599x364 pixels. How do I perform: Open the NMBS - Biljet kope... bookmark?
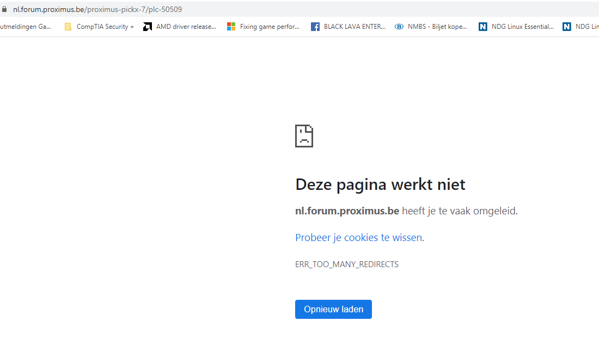click(431, 27)
